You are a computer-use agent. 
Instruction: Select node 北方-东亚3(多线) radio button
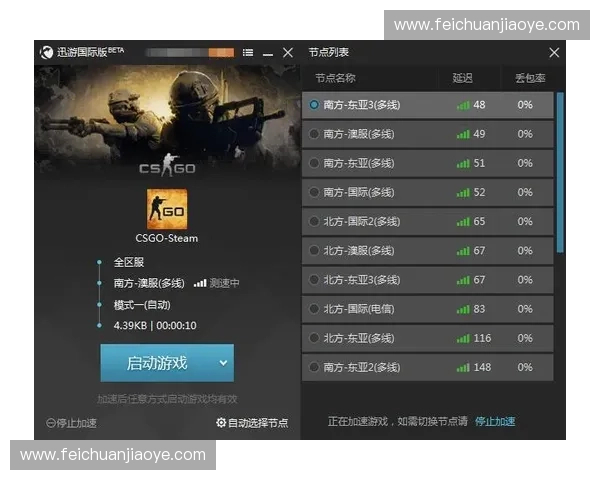(314, 280)
